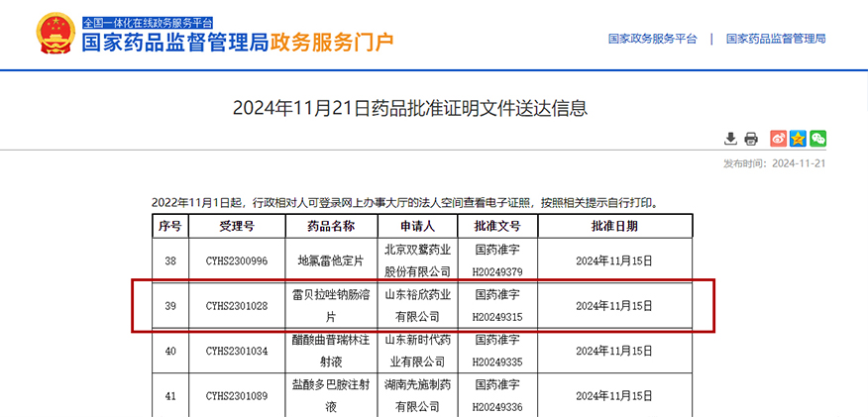Select acceptance number CYHS2301028

click(236, 306)
